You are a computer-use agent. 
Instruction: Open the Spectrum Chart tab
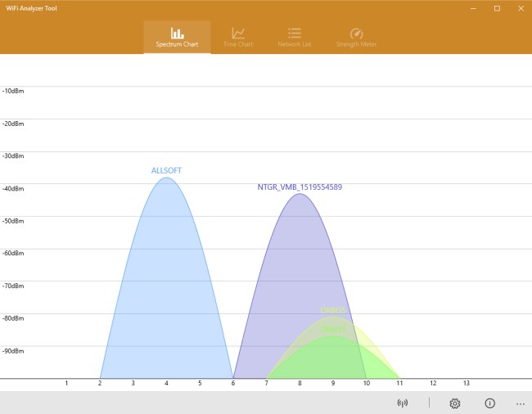(x=177, y=38)
